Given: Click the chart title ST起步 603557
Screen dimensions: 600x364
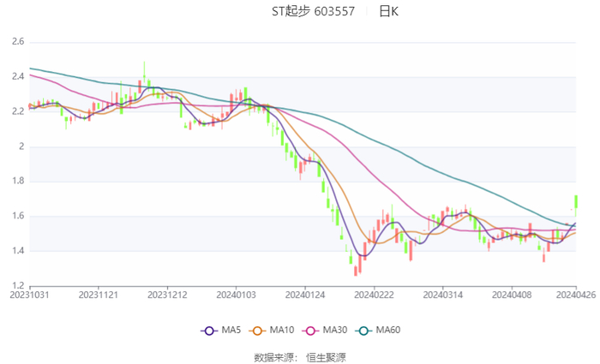Looking at the screenshot, I should pos(313,12).
